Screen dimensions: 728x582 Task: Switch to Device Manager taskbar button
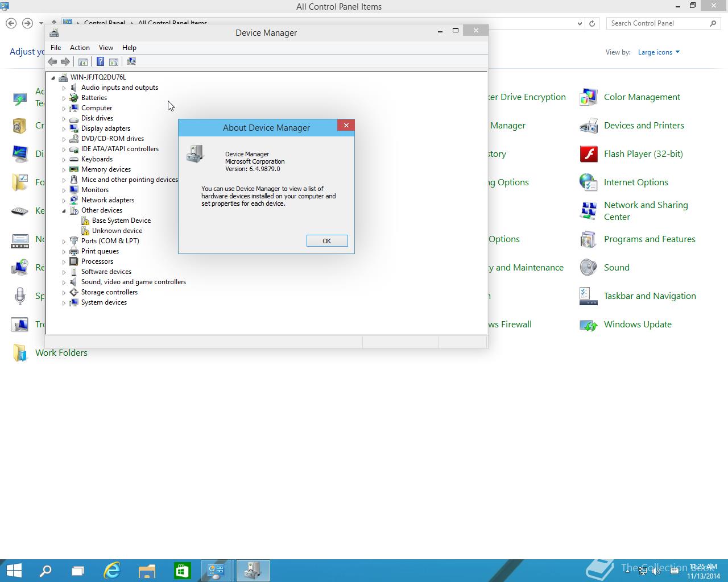click(252, 571)
